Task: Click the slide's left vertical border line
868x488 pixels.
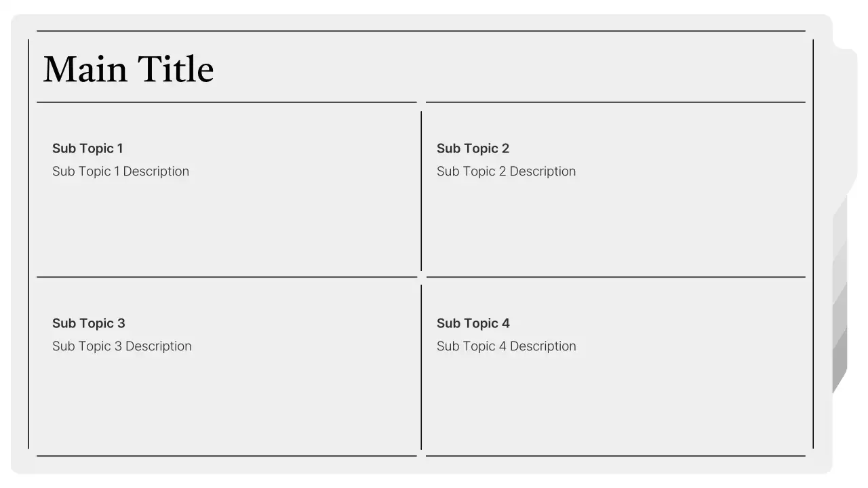Action: click(x=28, y=244)
